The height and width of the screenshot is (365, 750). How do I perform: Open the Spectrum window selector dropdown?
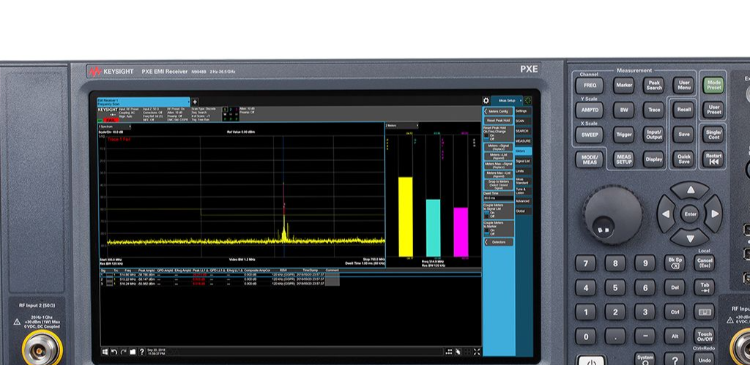114,126
